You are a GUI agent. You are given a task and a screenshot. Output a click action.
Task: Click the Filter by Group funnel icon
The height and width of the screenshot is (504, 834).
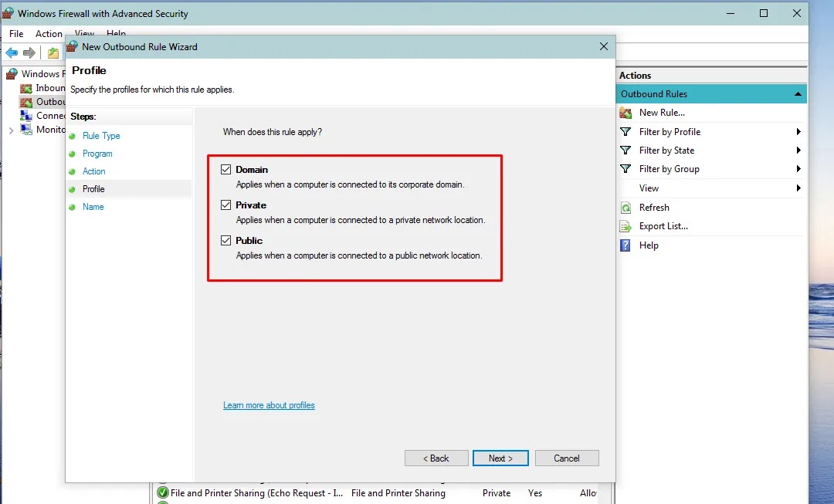tap(626, 169)
